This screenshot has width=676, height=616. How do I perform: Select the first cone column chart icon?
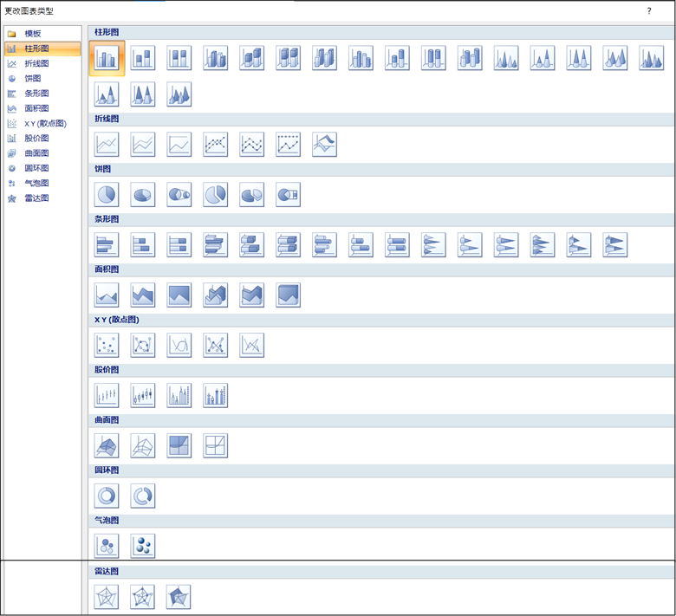point(506,58)
